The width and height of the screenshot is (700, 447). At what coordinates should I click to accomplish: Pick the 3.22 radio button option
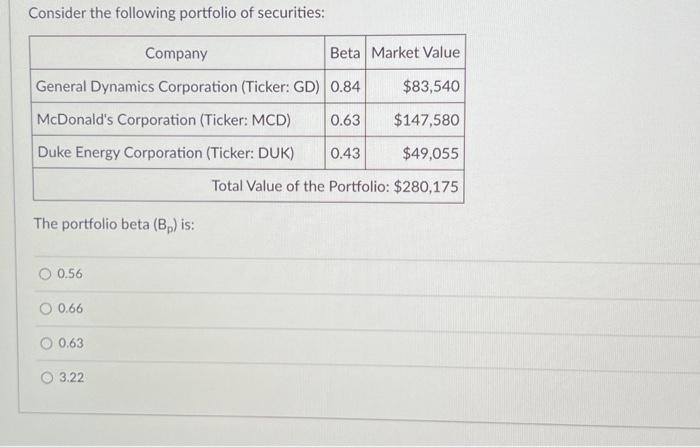coord(45,378)
